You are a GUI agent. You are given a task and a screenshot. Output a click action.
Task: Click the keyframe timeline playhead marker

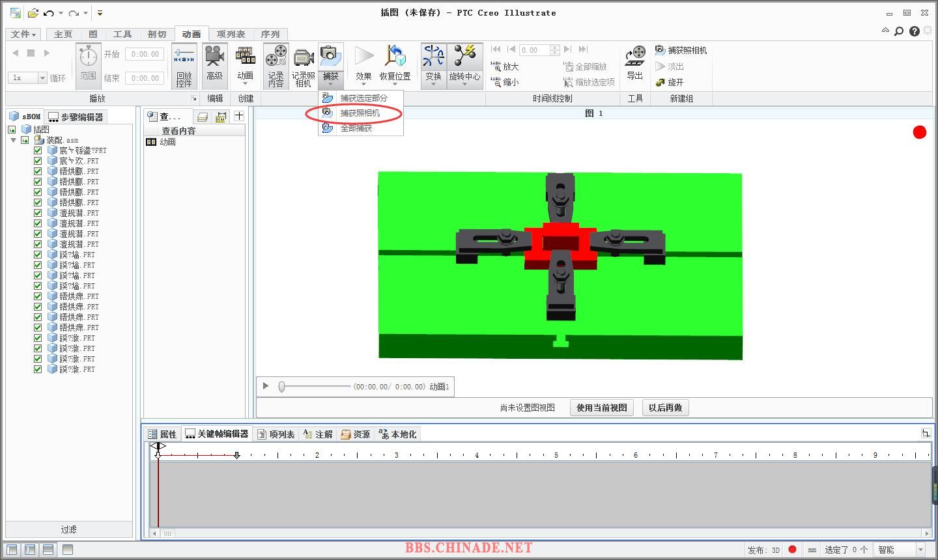tap(158, 447)
